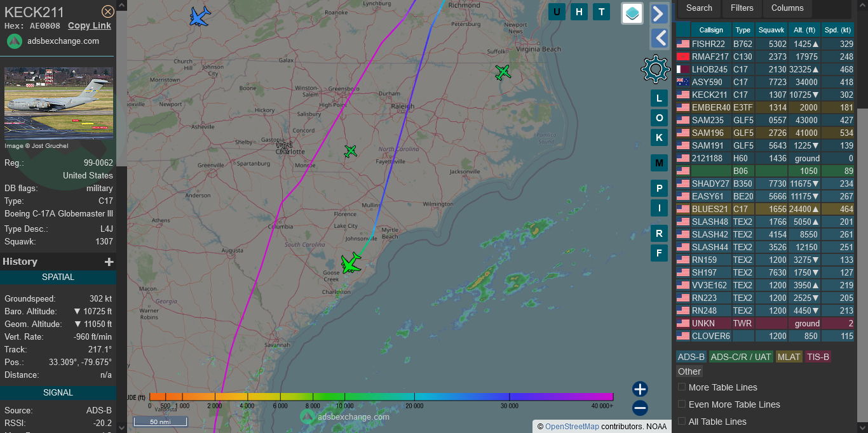This screenshot has width=868, height=433.
Task: Toggle the L labels map button
Action: [659, 98]
